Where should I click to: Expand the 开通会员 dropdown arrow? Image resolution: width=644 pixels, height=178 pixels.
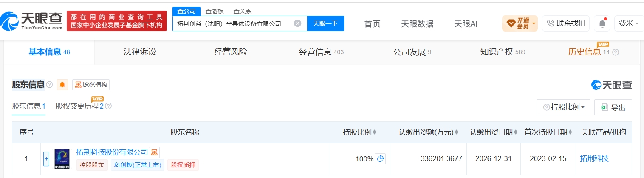point(534,23)
